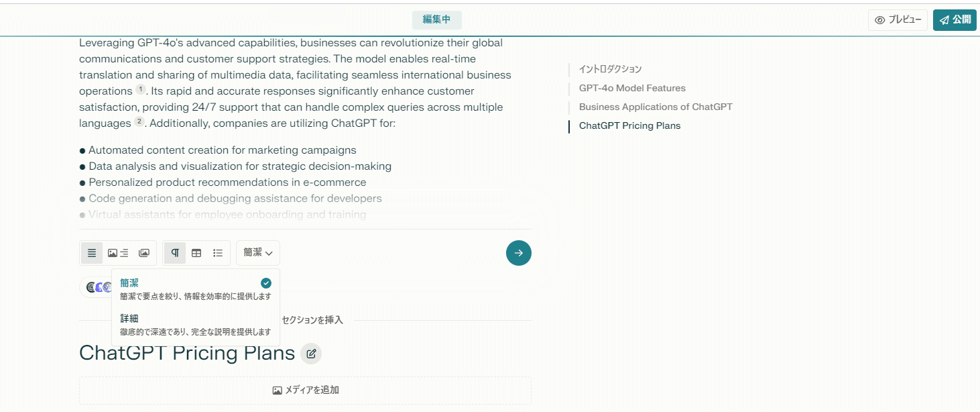Open citation footnote 1

coord(140,89)
